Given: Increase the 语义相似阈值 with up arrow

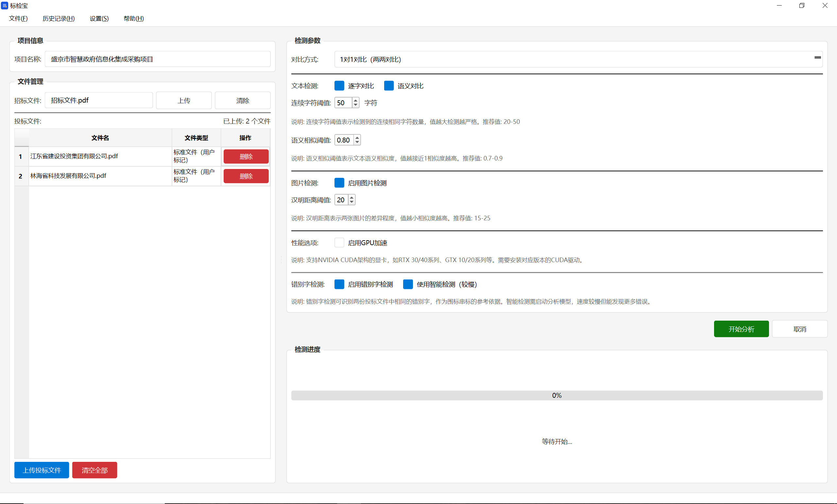Looking at the screenshot, I should (x=357, y=138).
